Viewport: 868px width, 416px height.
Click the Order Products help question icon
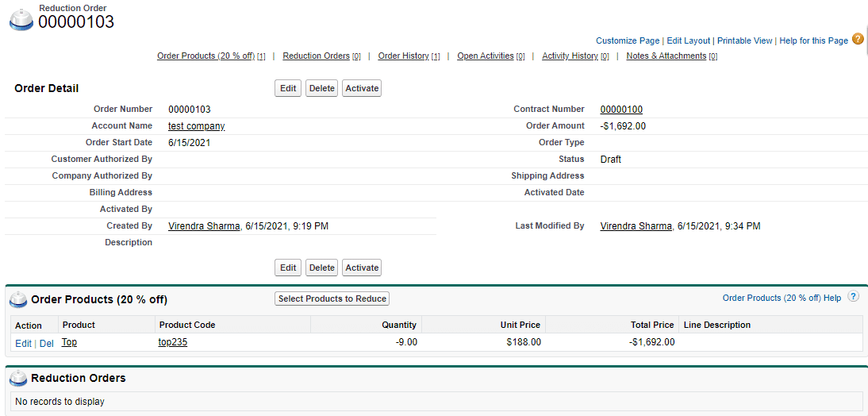tap(854, 296)
